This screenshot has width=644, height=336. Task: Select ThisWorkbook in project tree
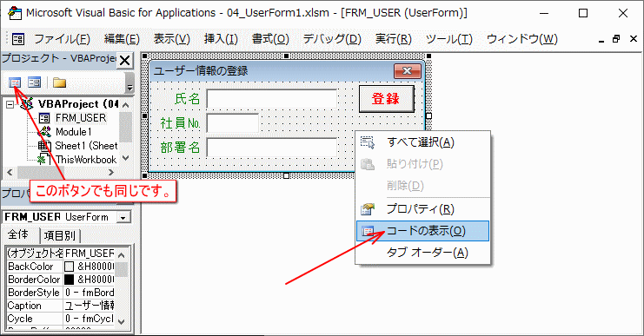86,160
